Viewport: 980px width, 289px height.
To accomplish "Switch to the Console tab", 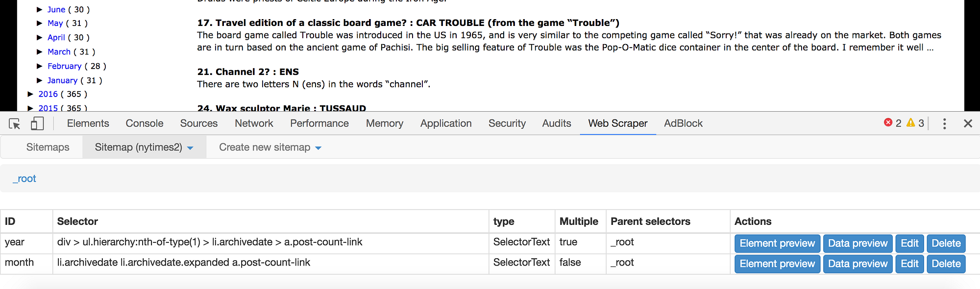I will (145, 123).
